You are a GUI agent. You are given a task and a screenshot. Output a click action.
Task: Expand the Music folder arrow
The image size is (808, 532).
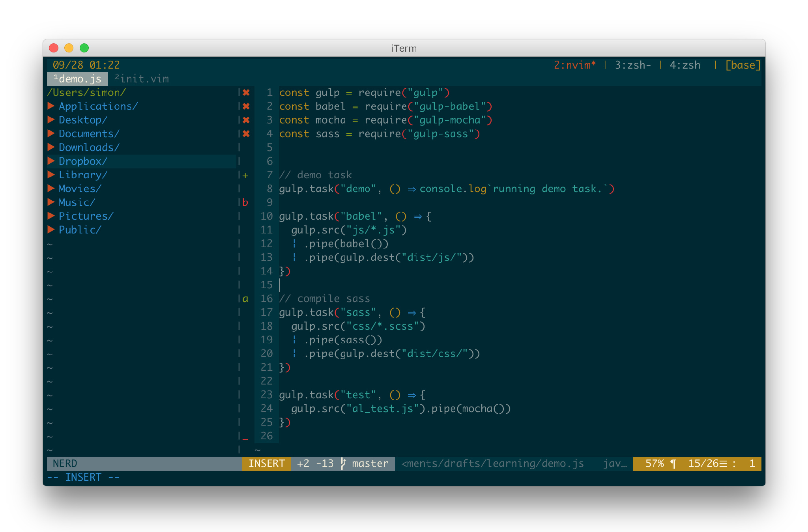coord(51,202)
